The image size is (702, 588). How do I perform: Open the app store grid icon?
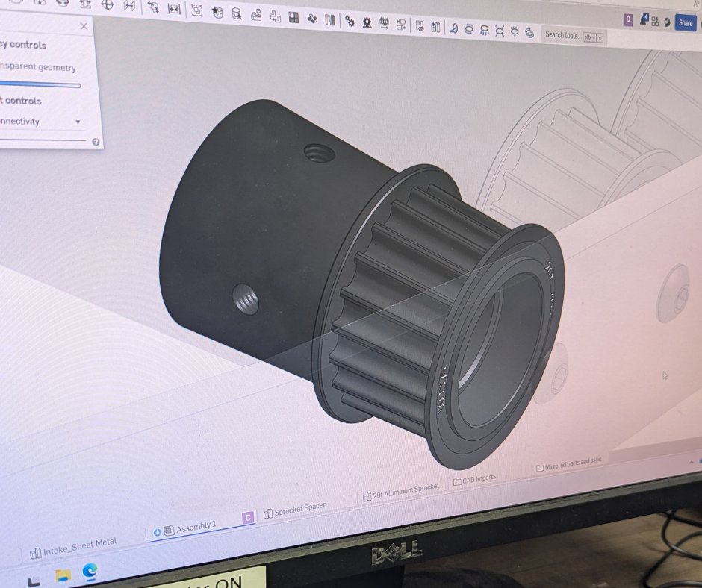coord(656,21)
